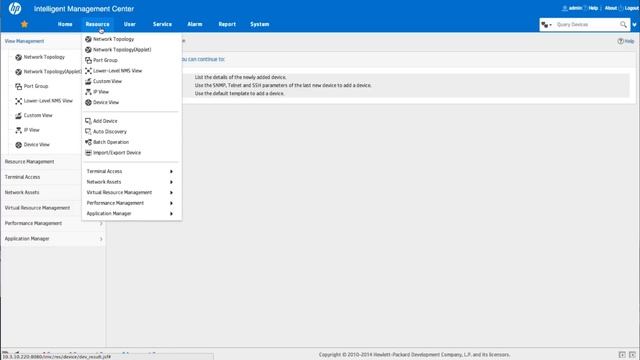Expand Network Assets submenu arrow
Viewport: 640px width, 360px height.
coord(171,182)
